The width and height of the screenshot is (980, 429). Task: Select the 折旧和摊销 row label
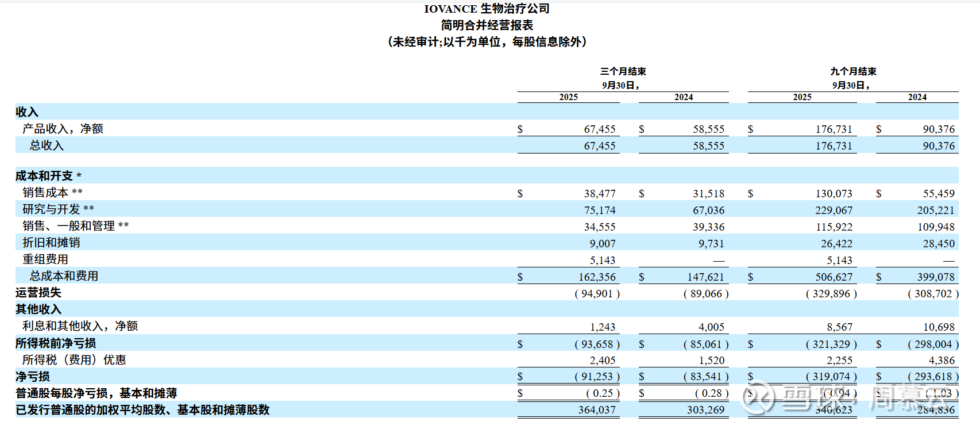tap(51, 242)
